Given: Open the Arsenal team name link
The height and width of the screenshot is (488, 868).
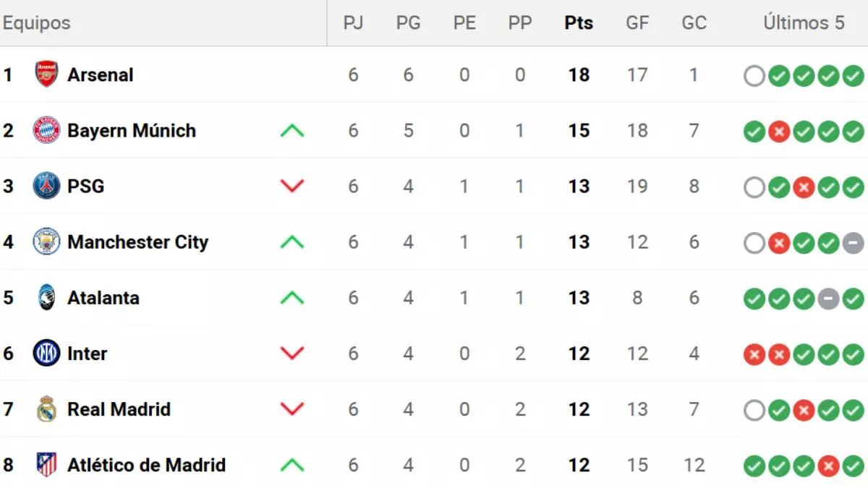Looking at the screenshot, I should point(101,74).
